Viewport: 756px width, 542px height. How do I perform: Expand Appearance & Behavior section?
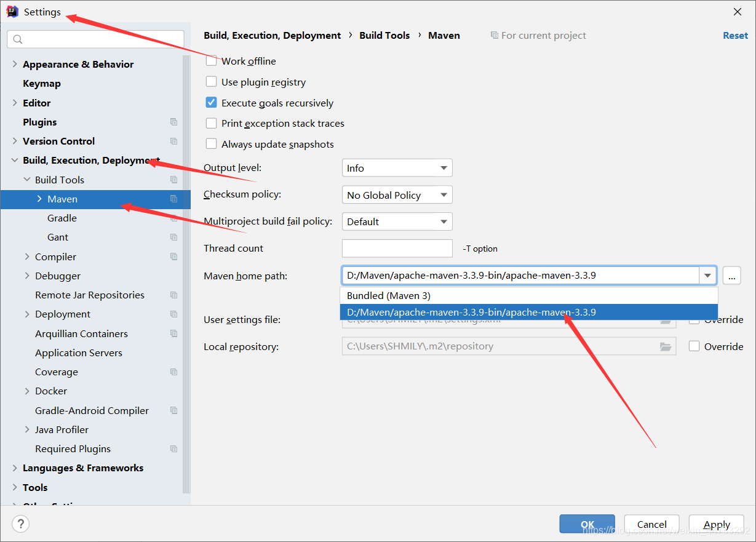tap(15, 64)
